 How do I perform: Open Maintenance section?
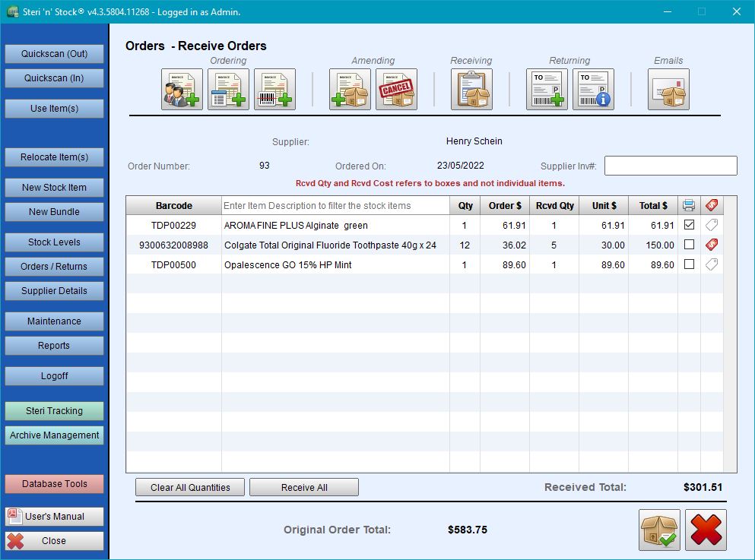pyautogui.click(x=55, y=321)
